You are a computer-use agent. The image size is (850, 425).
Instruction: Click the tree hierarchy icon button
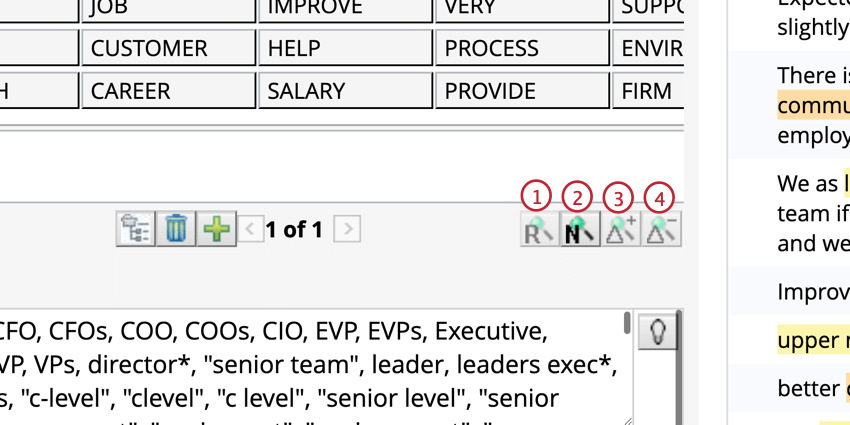pos(134,229)
